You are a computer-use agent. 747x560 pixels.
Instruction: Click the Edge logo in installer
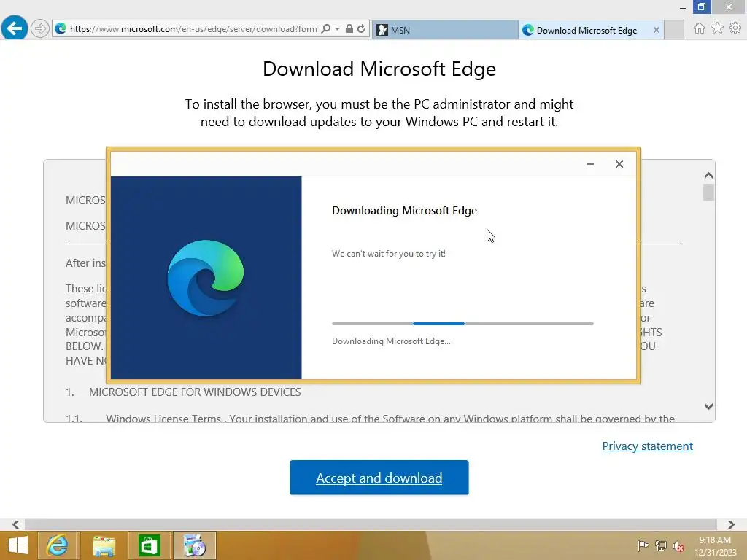coord(205,278)
